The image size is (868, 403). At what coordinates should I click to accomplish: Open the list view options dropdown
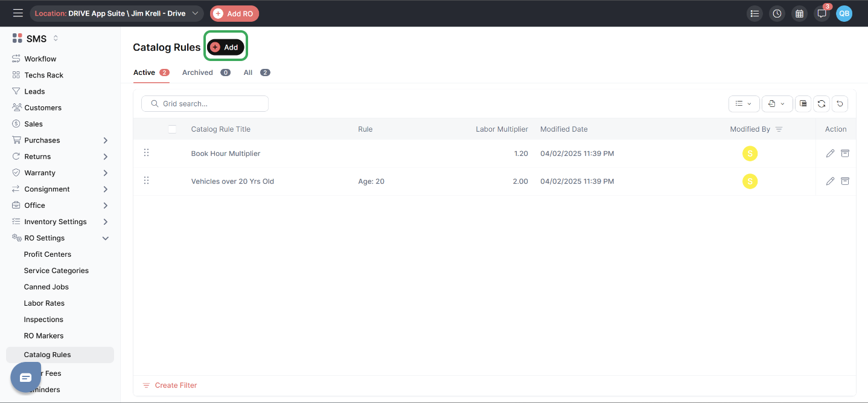point(743,104)
